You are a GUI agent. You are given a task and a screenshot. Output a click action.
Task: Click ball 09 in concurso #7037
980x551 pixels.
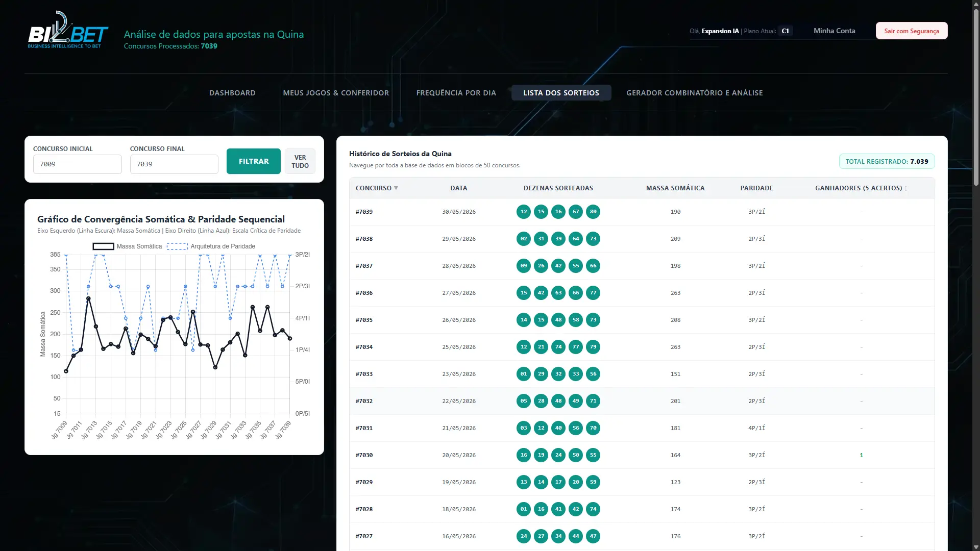click(524, 266)
